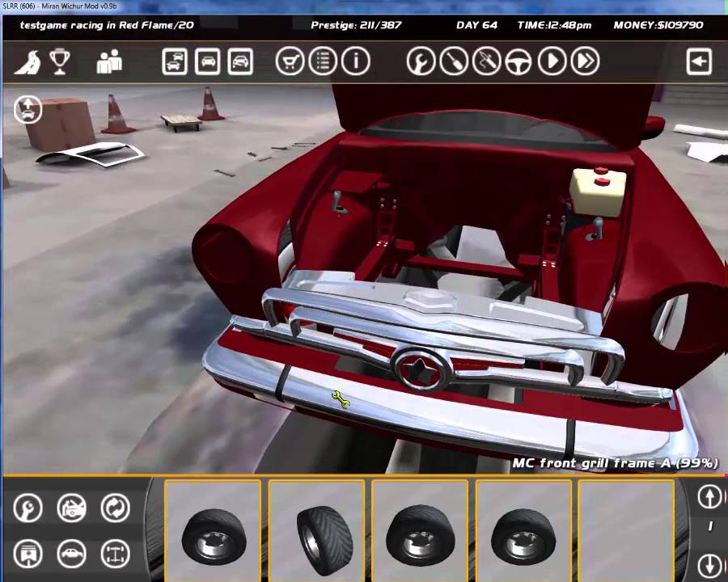Screen dimensions: 728x582
Task: Pick the third inventory wheel
Action: pos(420,531)
